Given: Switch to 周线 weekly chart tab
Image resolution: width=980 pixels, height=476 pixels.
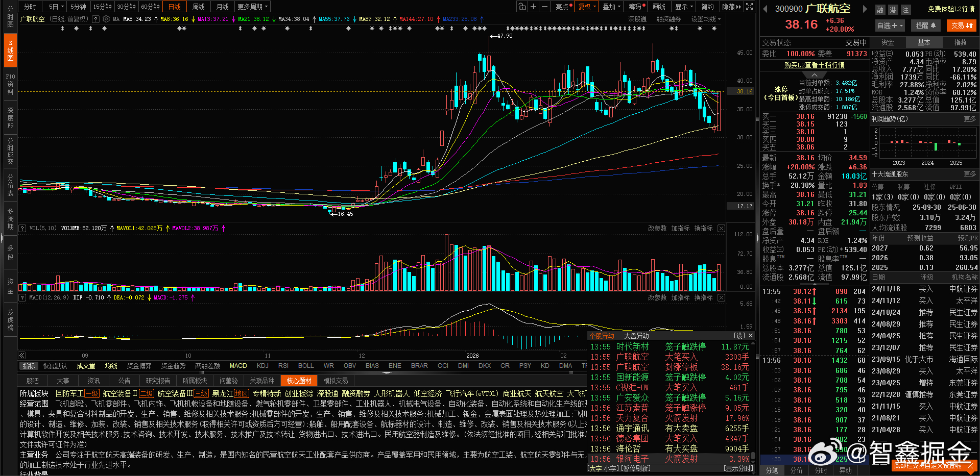Looking at the screenshot, I should click(x=198, y=7).
